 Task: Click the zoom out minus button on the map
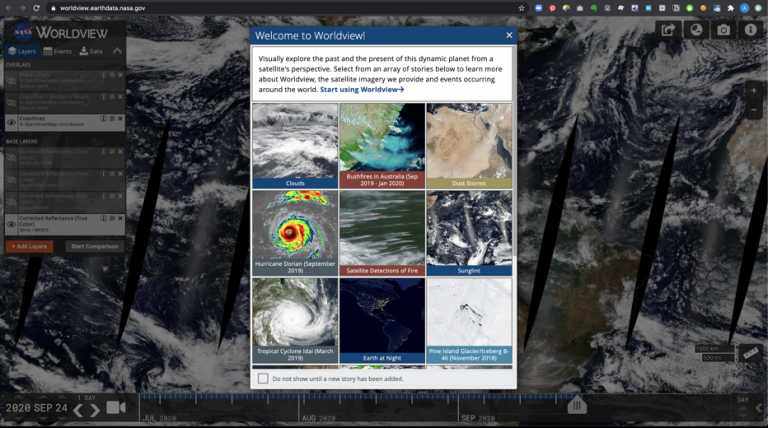click(x=754, y=110)
